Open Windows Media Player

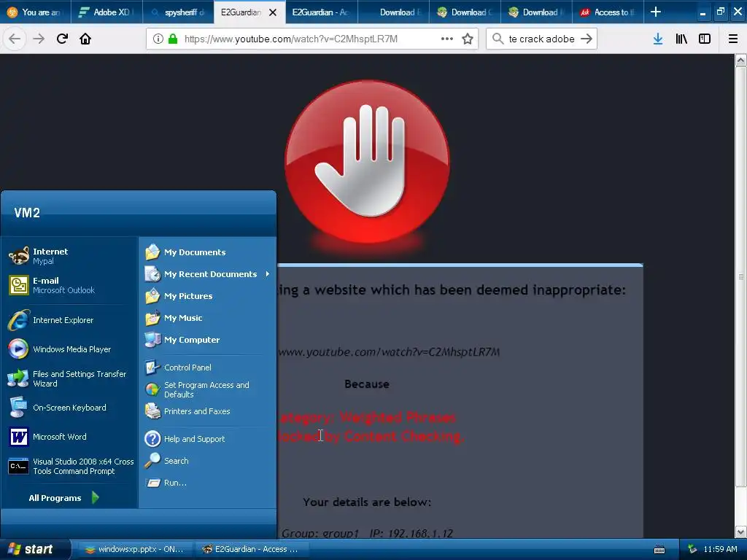tap(69, 349)
